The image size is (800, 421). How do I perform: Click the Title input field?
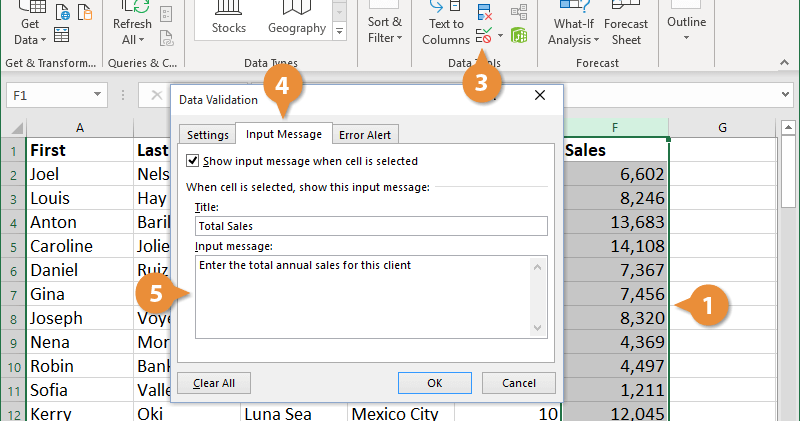371,226
